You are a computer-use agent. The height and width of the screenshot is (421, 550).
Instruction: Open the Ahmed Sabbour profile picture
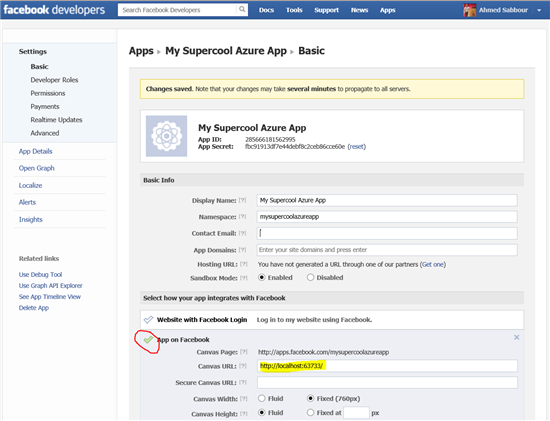click(x=469, y=10)
